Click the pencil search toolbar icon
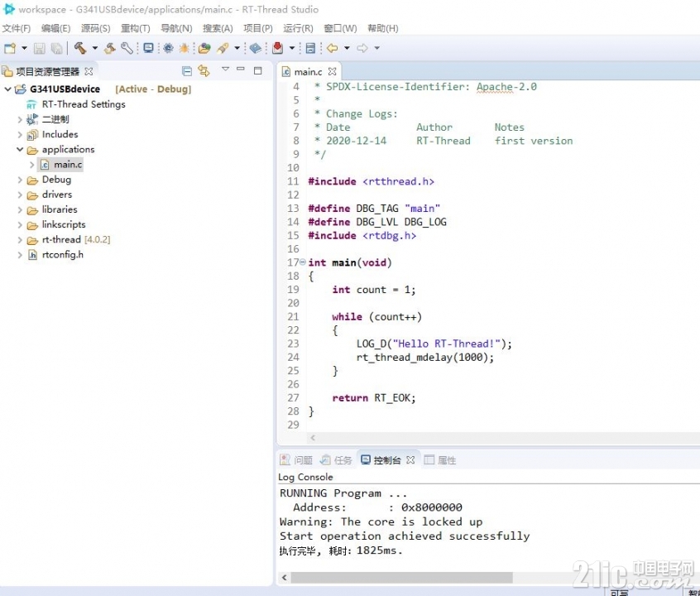Screen dimensions: 700x596 (x=223, y=48)
